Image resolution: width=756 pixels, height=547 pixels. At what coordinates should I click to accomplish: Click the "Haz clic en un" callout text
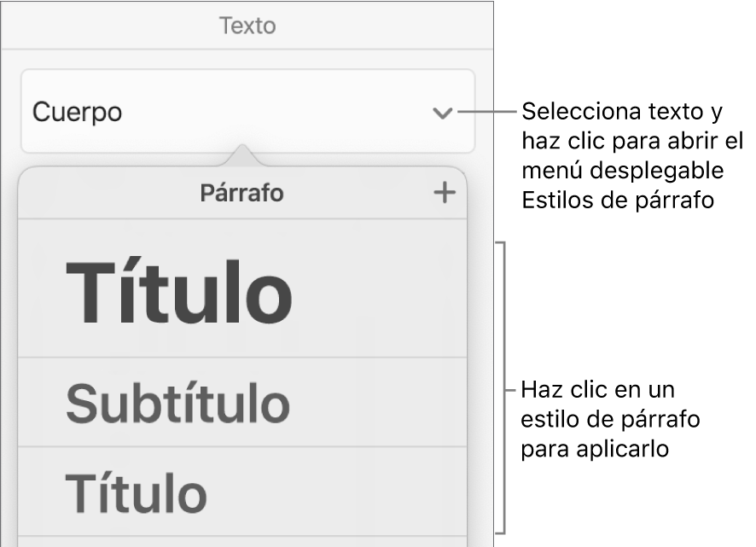[x=598, y=390]
